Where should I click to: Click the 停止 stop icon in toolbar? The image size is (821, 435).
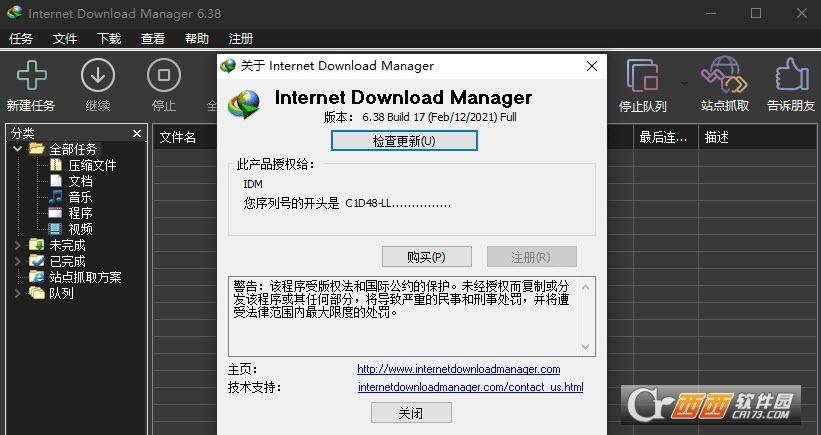tap(164, 75)
